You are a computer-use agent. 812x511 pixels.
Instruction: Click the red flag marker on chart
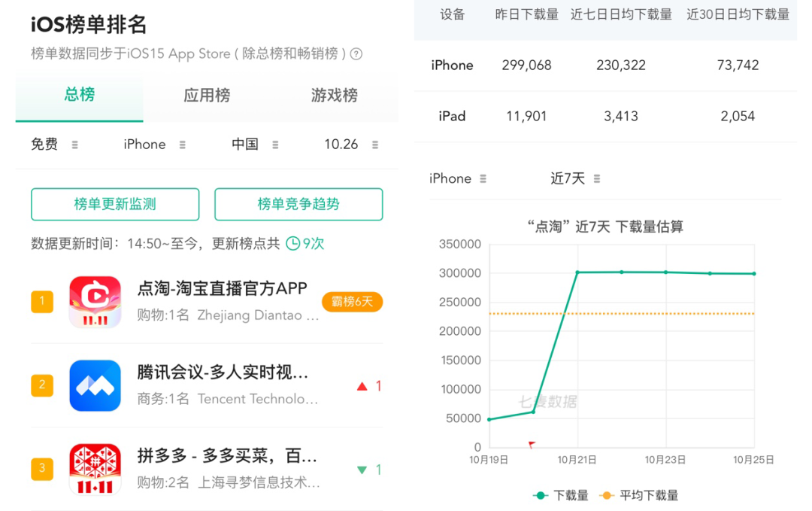(532, 445)
